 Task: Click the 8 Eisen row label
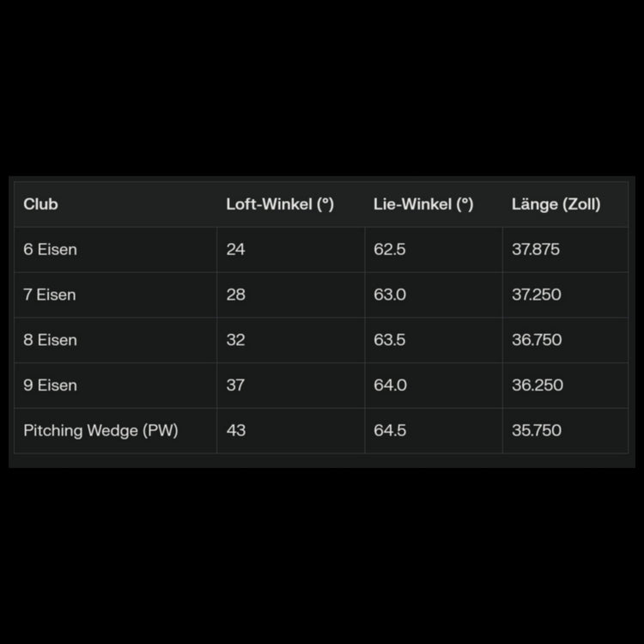pyautogui.click(x=51, y=340)
